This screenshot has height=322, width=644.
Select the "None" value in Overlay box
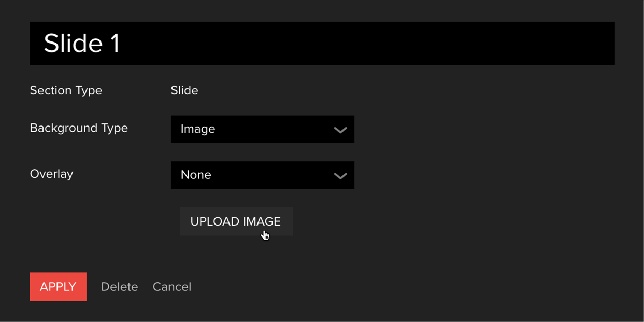tap(196, 175)
